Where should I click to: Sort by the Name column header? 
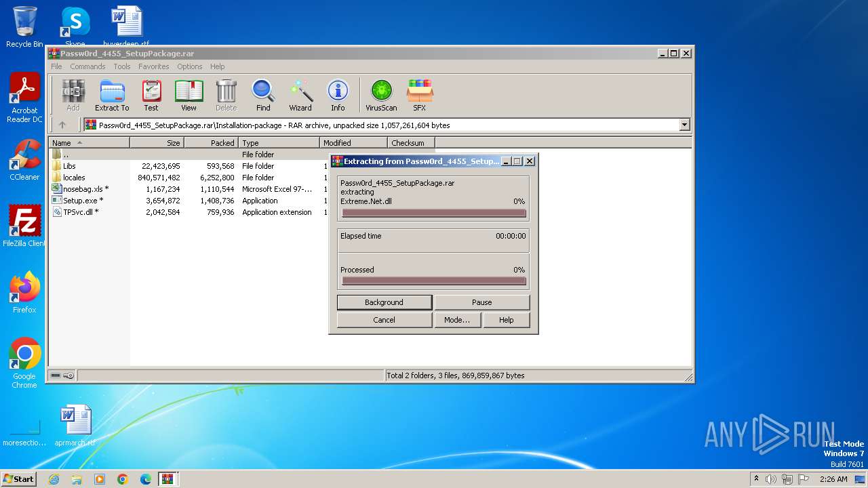[x=89, y=143]
